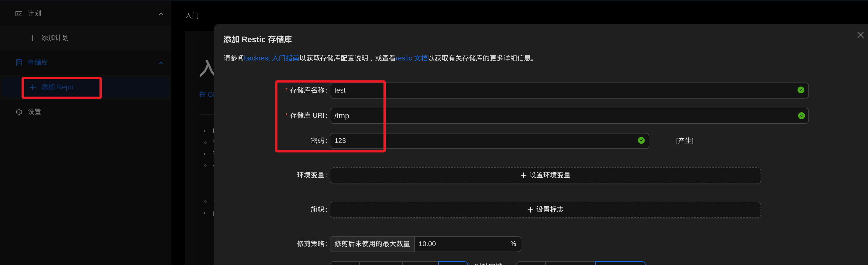Click the 设置环境变量 button
The image size is (868, 265).
545,175
